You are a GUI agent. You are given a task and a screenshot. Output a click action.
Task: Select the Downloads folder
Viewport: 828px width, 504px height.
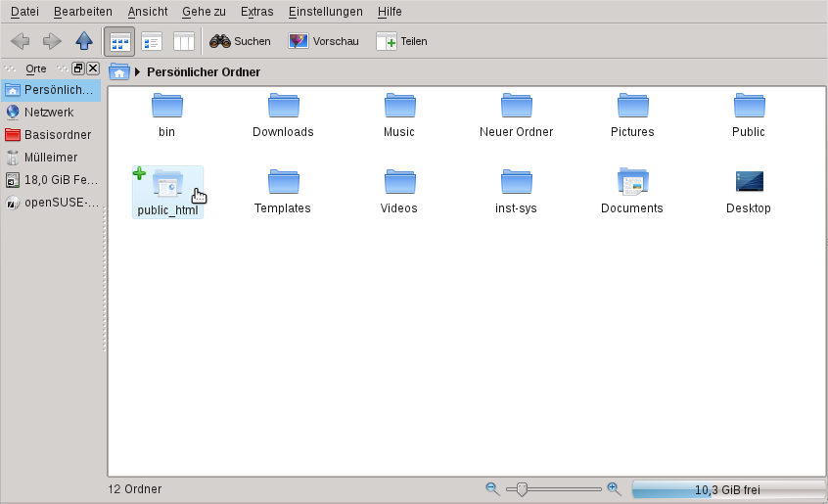tap(283, 115)
